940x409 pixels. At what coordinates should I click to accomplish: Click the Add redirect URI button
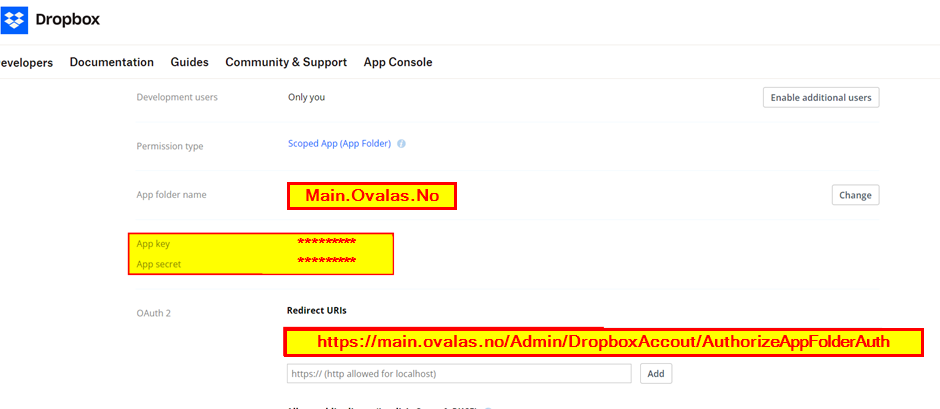tap(656, 374)
